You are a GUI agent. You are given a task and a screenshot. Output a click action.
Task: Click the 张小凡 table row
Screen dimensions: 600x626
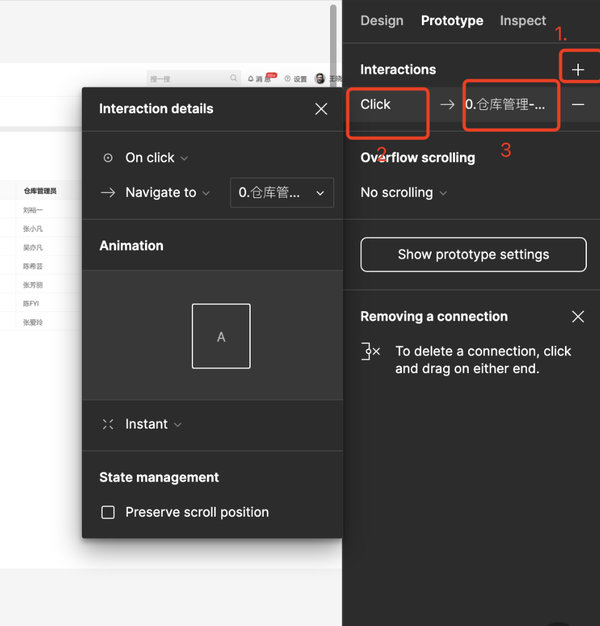[x=33, y=229]
